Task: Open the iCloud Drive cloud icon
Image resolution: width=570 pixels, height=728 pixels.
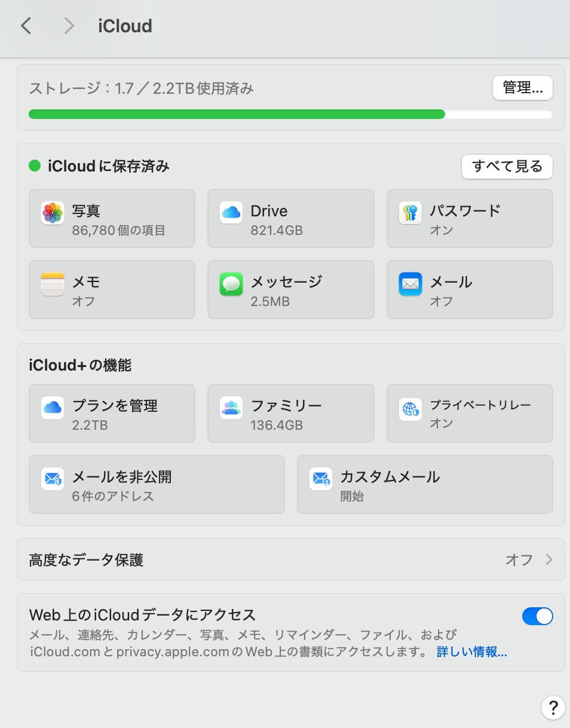Action: click(x=231, y=213)
